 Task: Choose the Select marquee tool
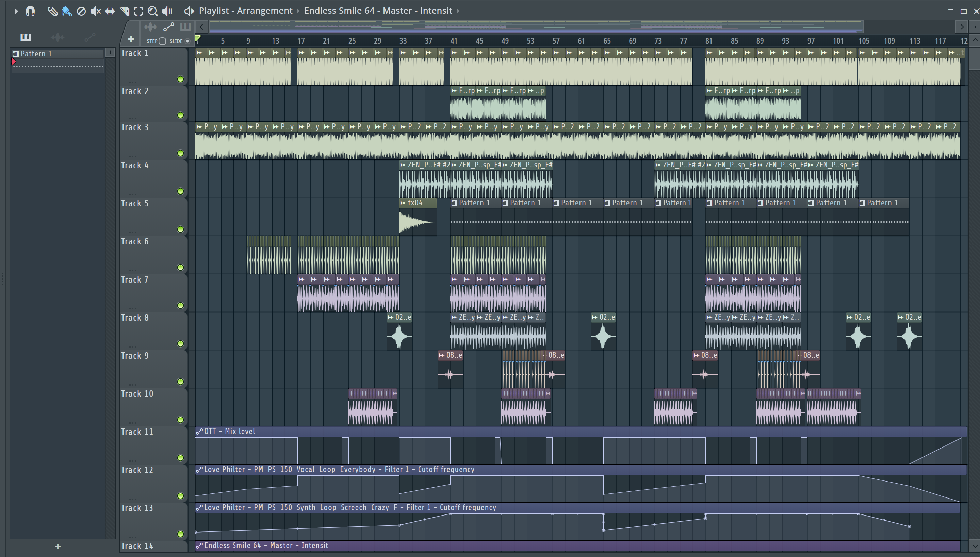pos(138,11)
